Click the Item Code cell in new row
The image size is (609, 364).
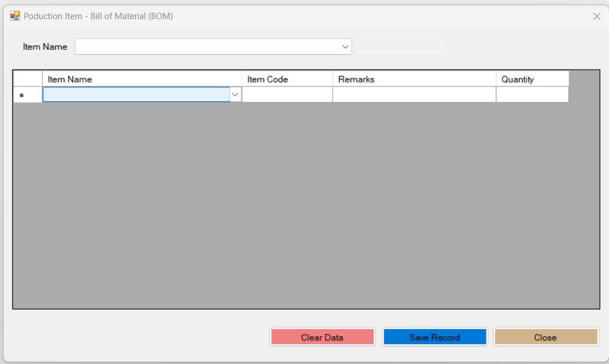pos(287,95)
